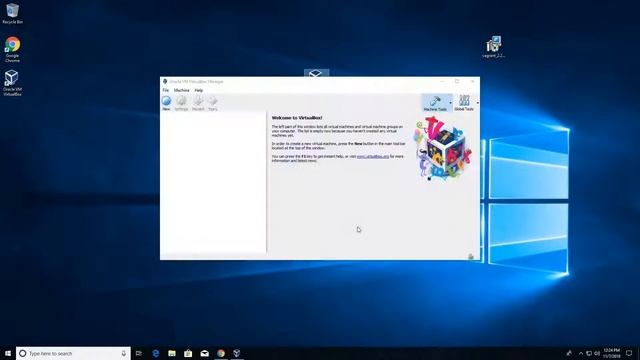Select the Machine Tools hammer button
The image size is (640, 360).
pyautogui.click(x=435, y=103)
